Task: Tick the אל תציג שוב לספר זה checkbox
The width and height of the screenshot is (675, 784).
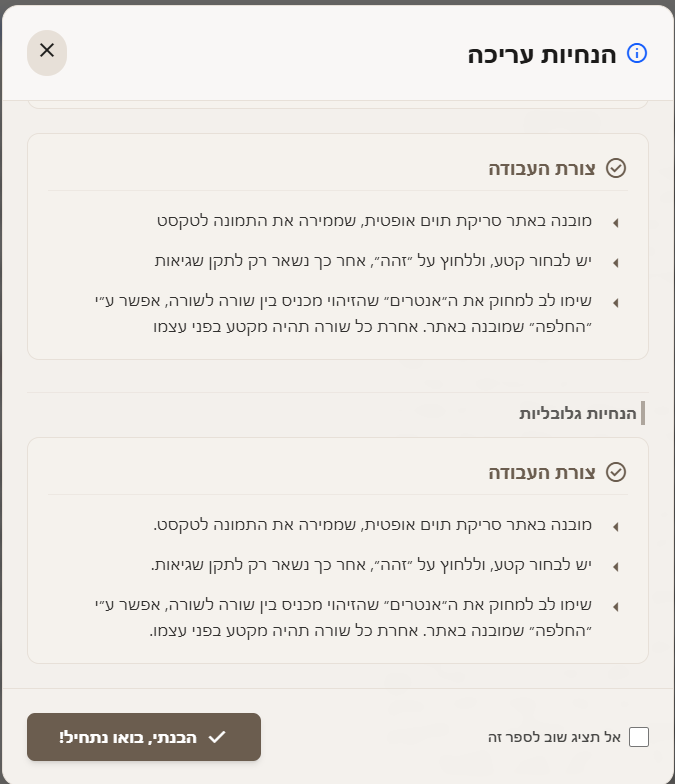Action: tap(639, 737)
